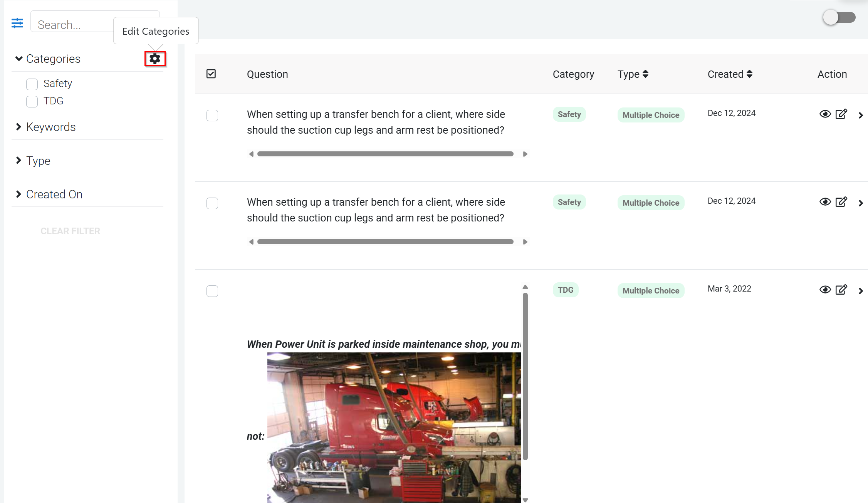Edit second Dec 12, 2024 question pencil icon

pyautogui.click(x=841, y=202)
